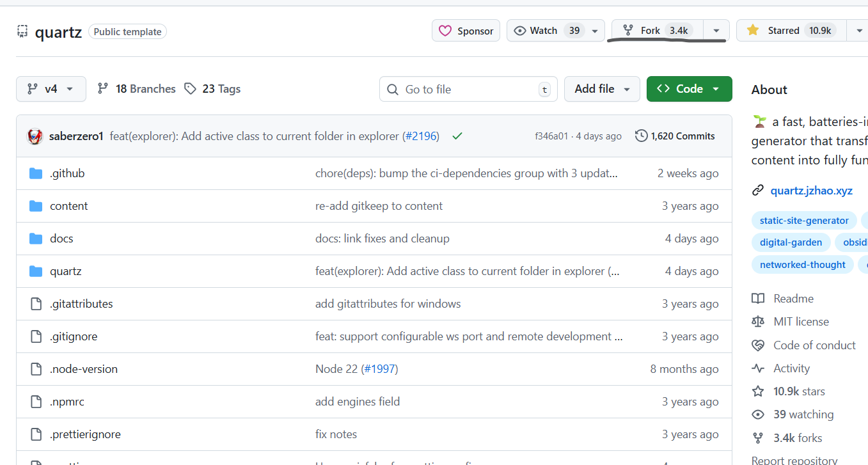
Task: Open the green Code dropdown
Action: point(689,89)
